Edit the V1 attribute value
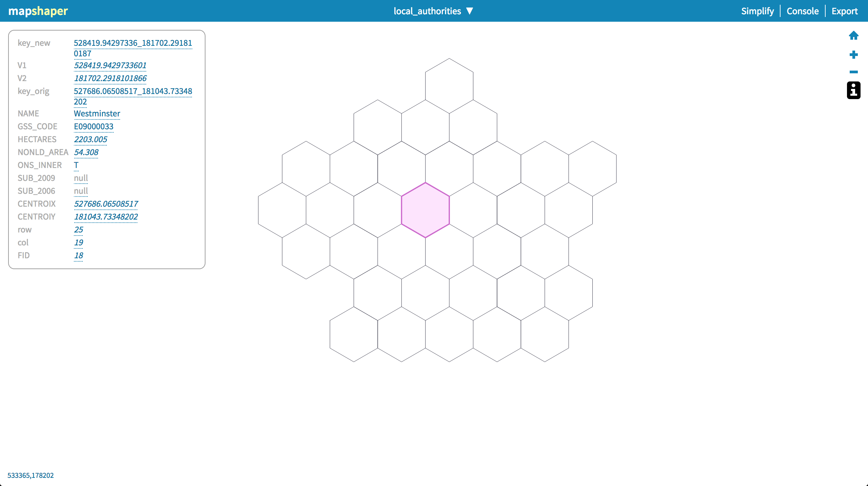Viewport: 868px width, 486px height. (x=110, y=65)
